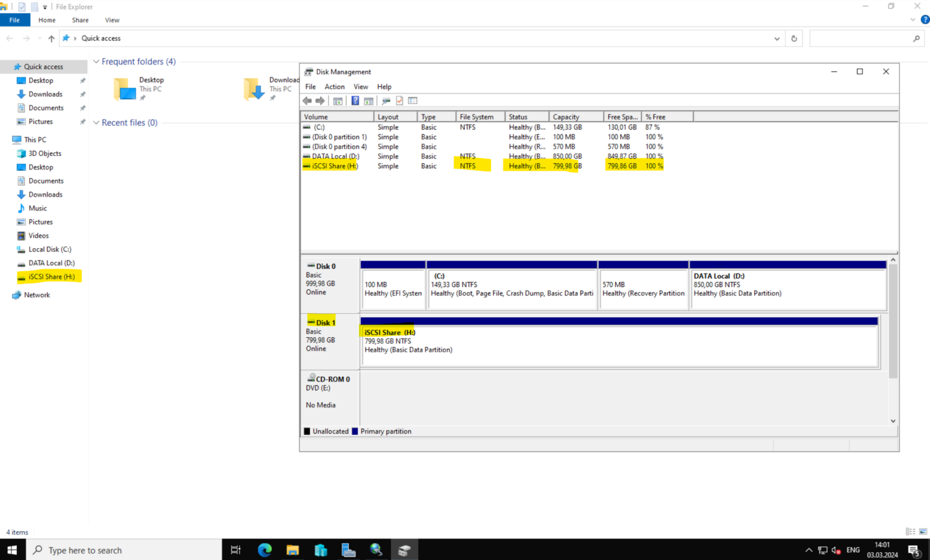Click the Forward navigation arrow in Disk Management
This screenshot has width=930, height=560.
[x=320, y=100]
